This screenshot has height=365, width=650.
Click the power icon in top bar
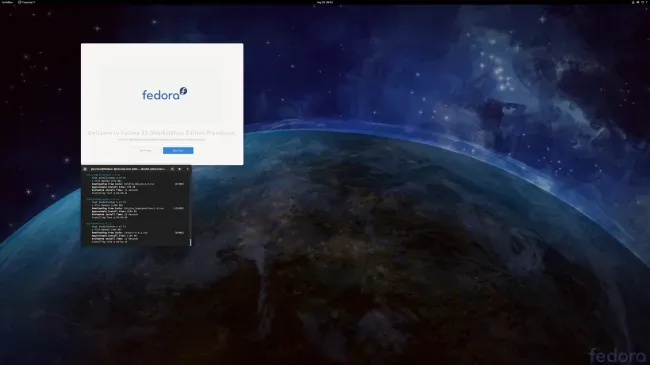643,2
